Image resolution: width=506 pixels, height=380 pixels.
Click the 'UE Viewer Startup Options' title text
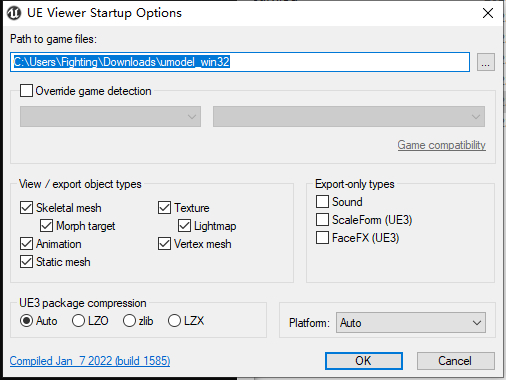point(104,13)
